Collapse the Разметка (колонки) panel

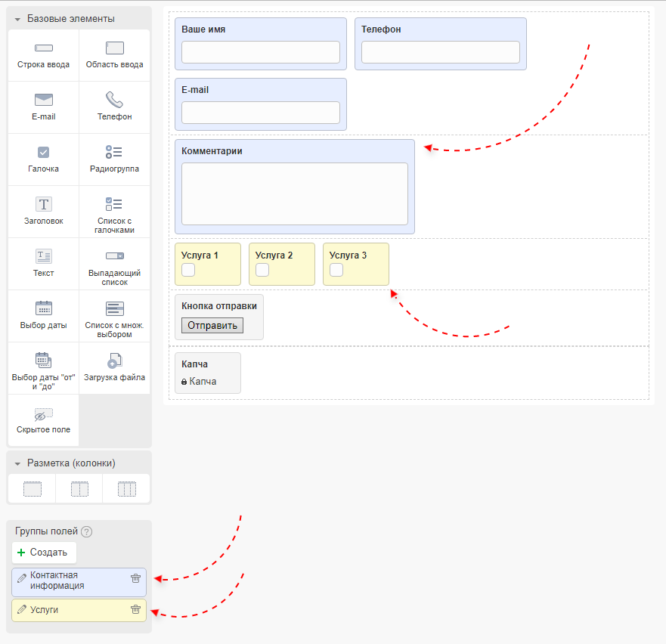pos(17,463)
